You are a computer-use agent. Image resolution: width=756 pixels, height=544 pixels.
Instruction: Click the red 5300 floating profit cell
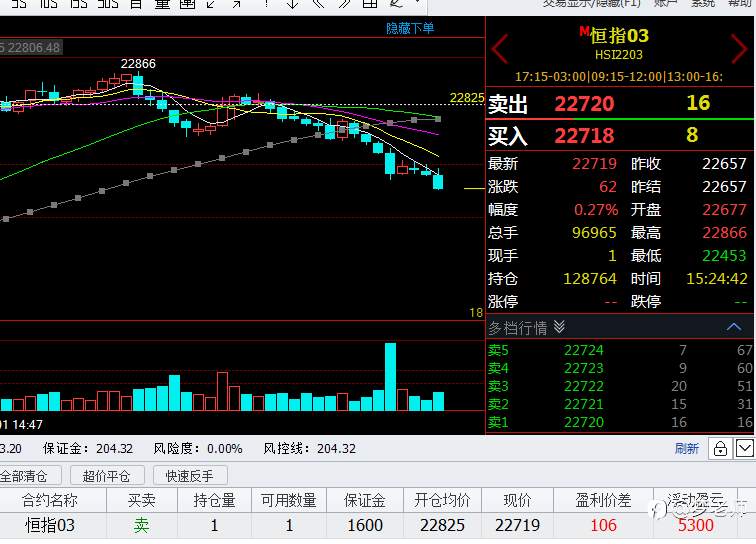click(x=696, y=525)
